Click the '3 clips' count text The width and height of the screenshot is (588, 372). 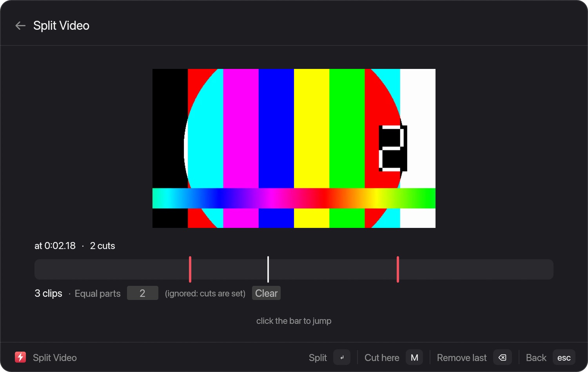point(49,293)
